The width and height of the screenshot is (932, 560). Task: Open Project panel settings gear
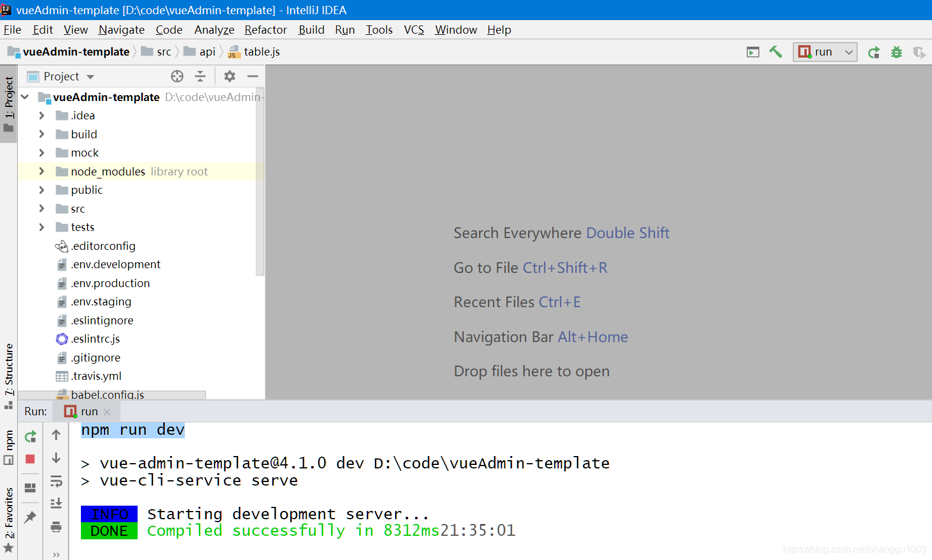(230, 76)
